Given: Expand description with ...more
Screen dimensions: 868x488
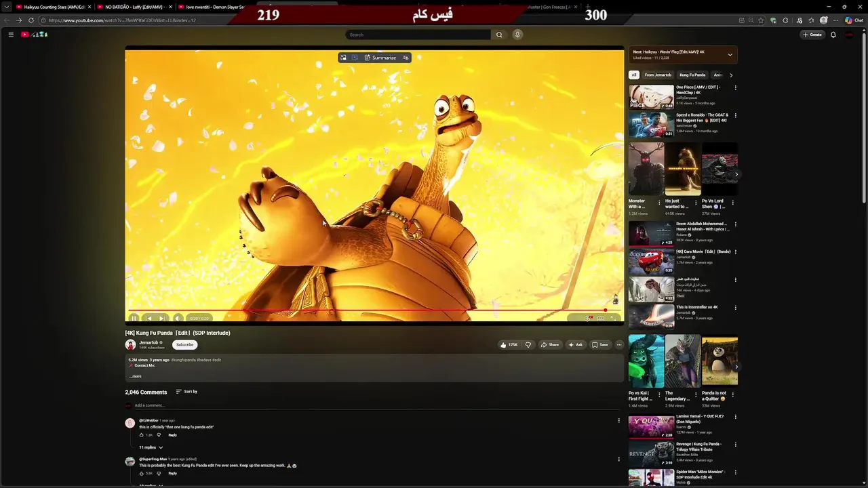Looking at the screenshot, I should coord(136,376).
